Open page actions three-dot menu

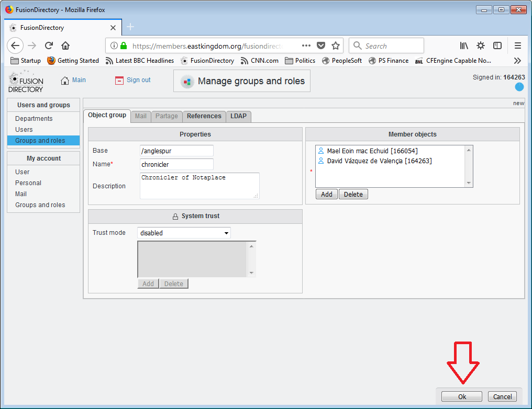[306, 46]
